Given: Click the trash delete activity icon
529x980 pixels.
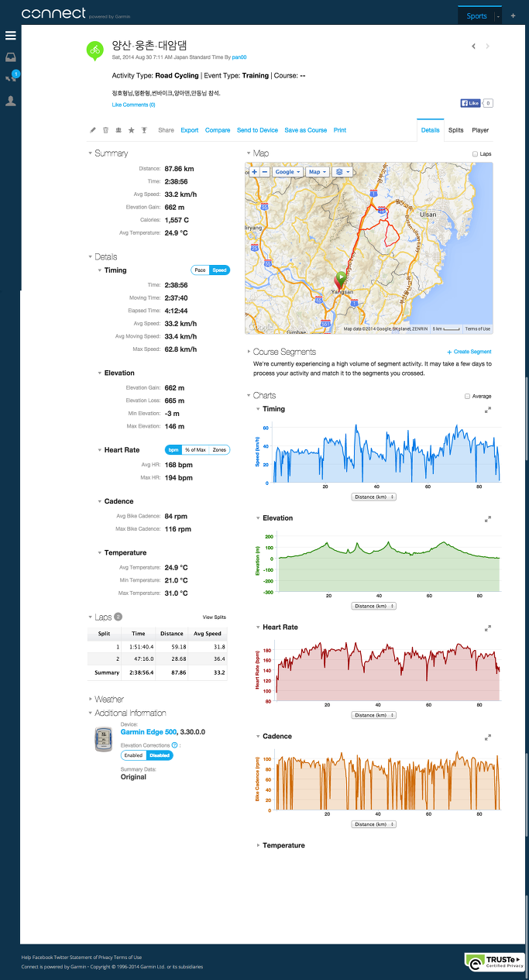Looking at the screenshot, I should 105,130.
